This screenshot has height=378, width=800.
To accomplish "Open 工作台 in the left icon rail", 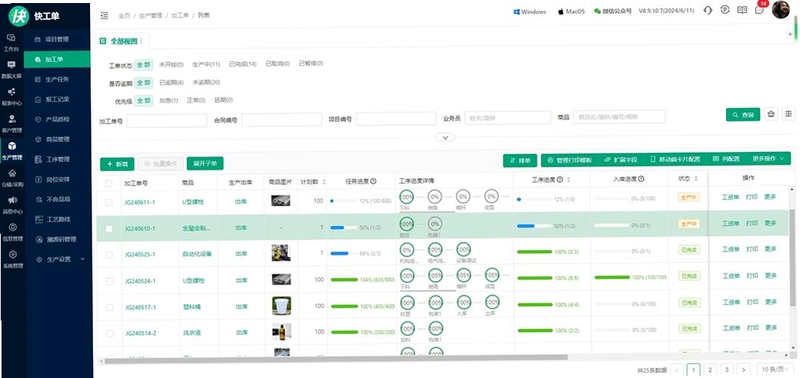I will [11, 42].
